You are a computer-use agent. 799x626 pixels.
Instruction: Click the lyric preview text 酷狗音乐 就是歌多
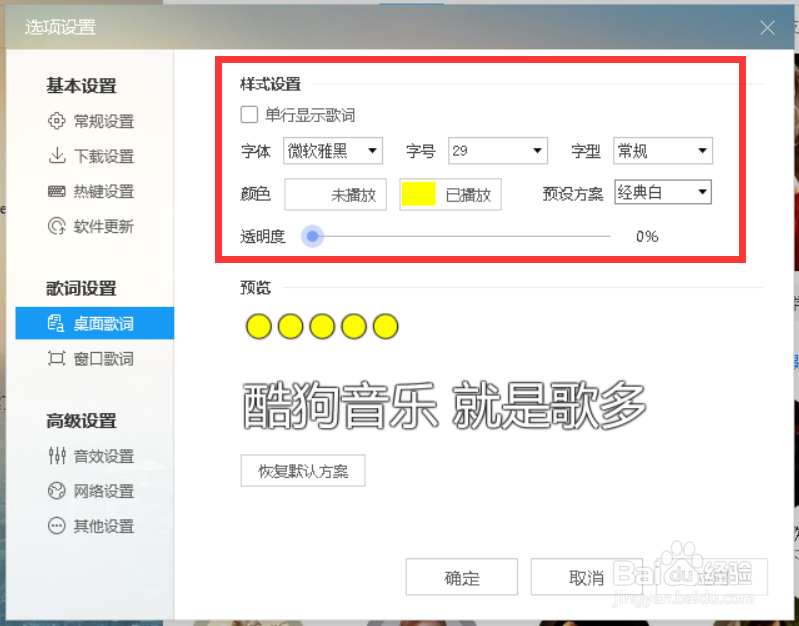[x=444, y=406]
